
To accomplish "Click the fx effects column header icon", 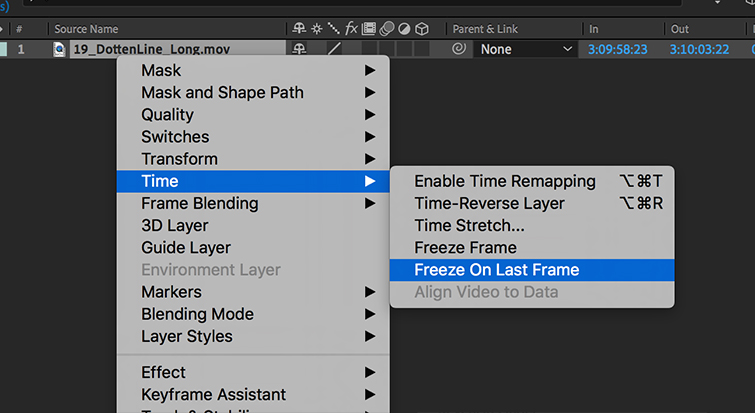I will [x=350, y=29].
